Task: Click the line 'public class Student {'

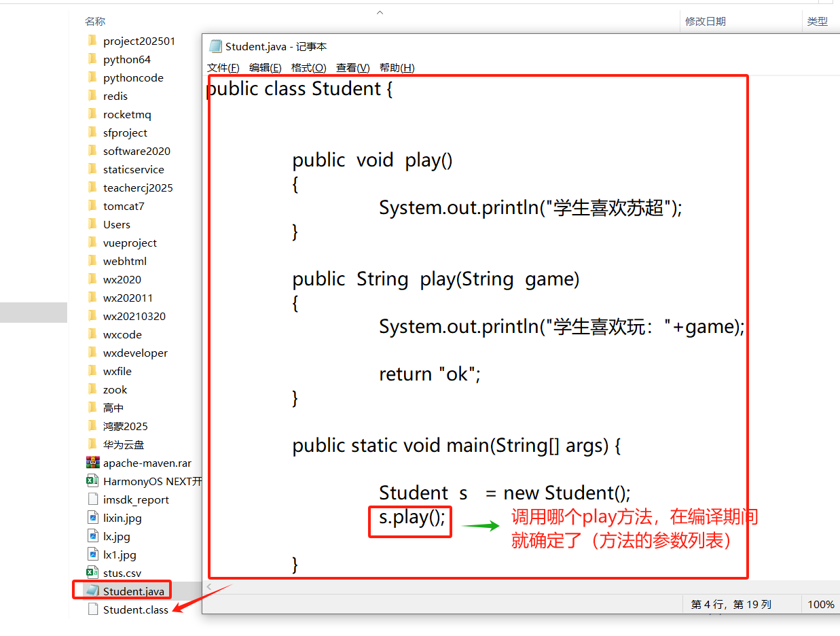Action: [299, 89]
